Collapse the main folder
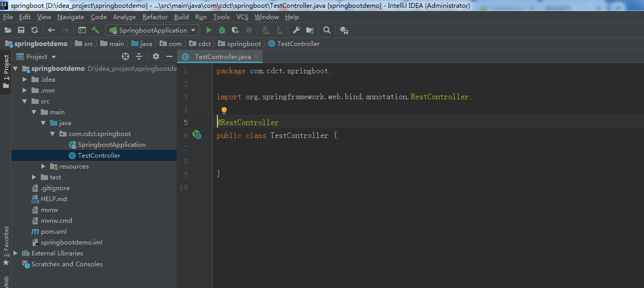 click(34, 112)
